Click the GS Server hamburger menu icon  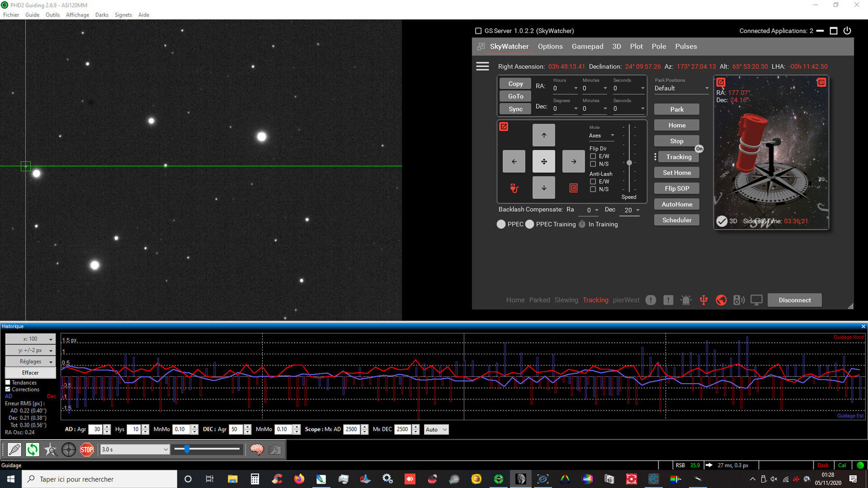pyautogui.click(x=483, y=67)
